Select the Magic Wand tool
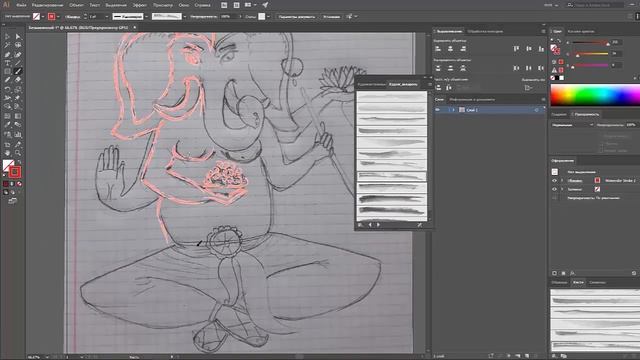 7,45
